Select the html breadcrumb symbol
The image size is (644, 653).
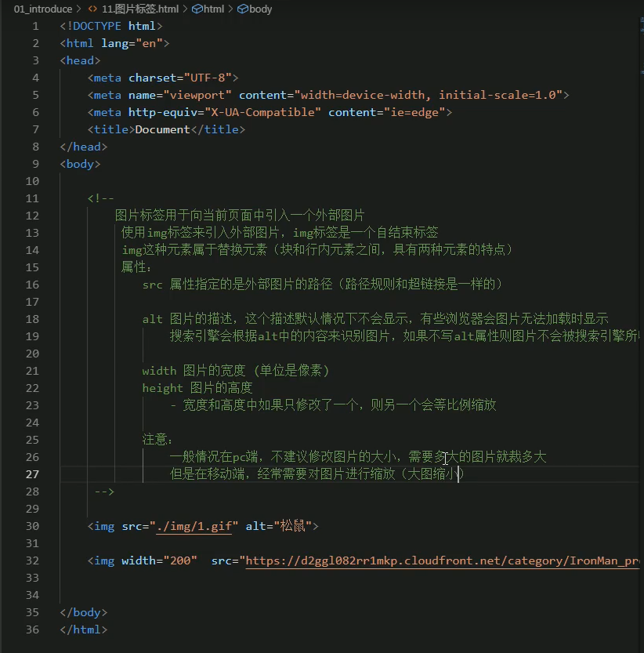214,9
